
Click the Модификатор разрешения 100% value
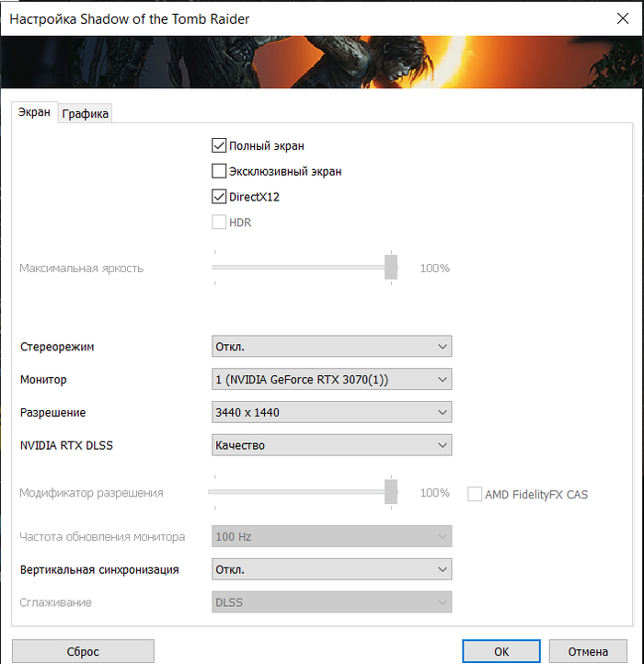click(x=434, y=493)
